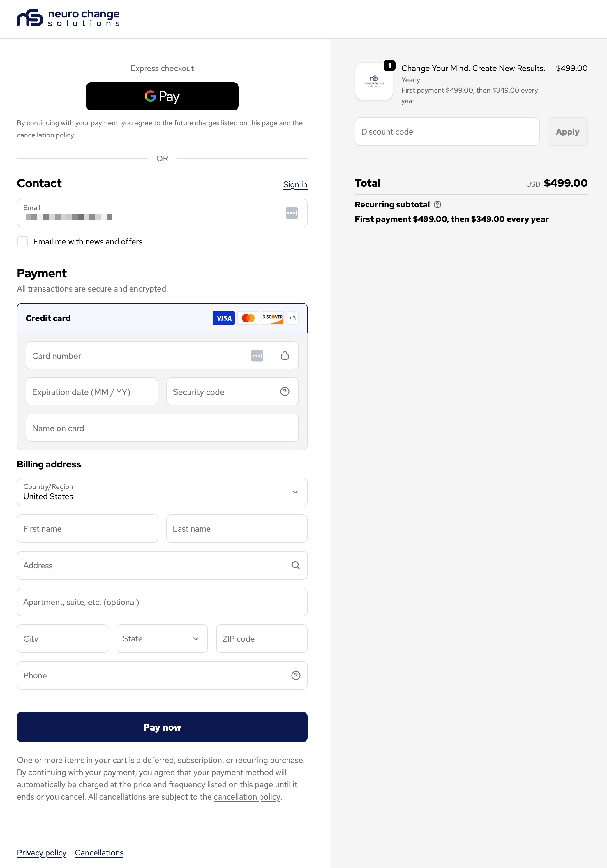The width and height of the screenshot is (607, 868).
Task: Expand the State dropdown
Action: pos(162,638)
